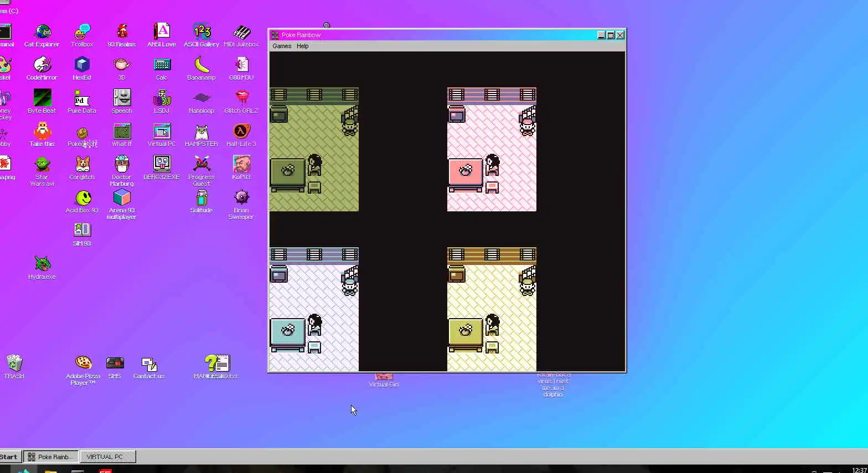
Task: Open the CodeMirror editor icon
Action: [x=42, y=69]
